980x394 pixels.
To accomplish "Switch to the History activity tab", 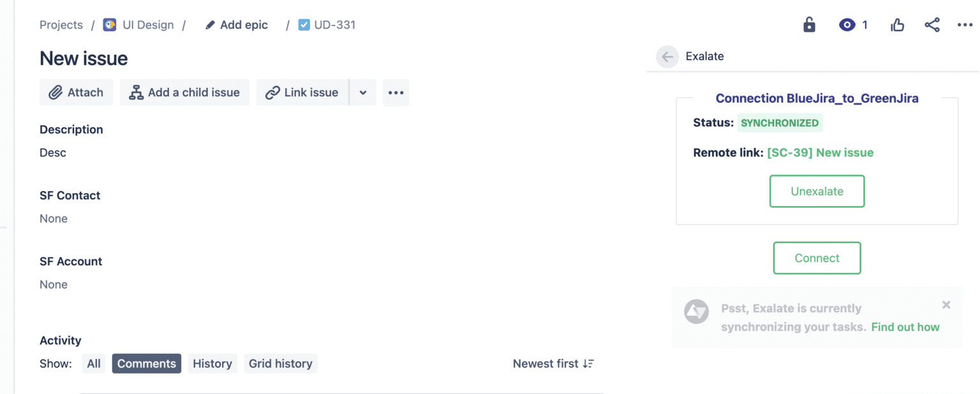I will [212, 363].
